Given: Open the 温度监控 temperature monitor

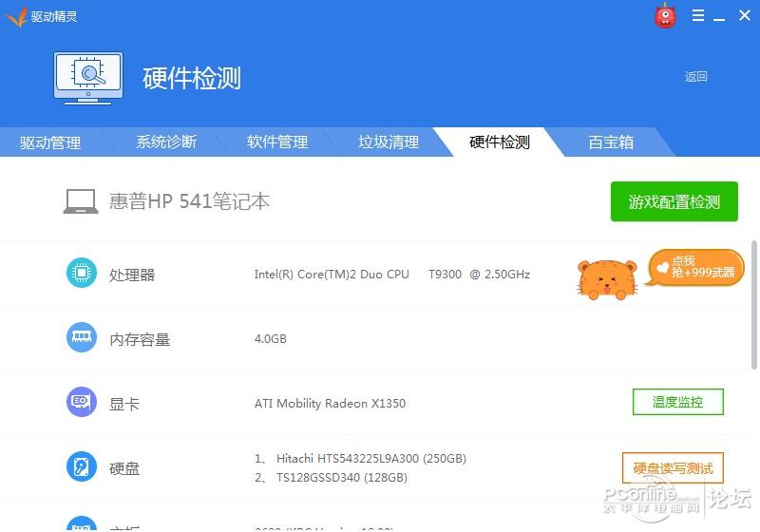Looking at the screenshot, I should pos(678,402).
